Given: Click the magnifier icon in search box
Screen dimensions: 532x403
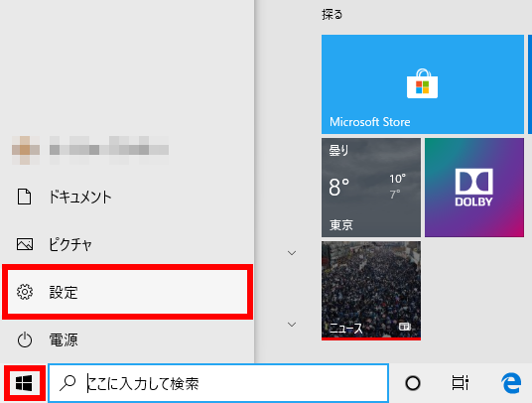Looking at the screenshot, I should point(67,383).
